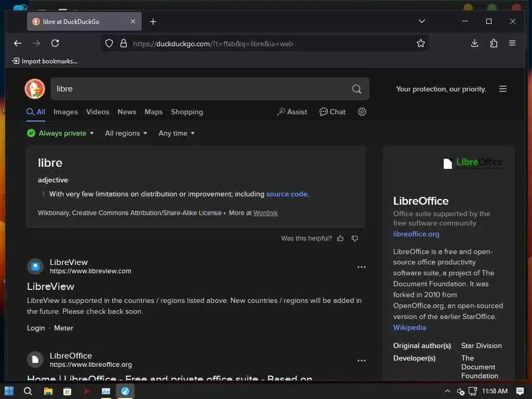
Task: Open the extensions puzzle icon
Action: [x=494, y=43]
